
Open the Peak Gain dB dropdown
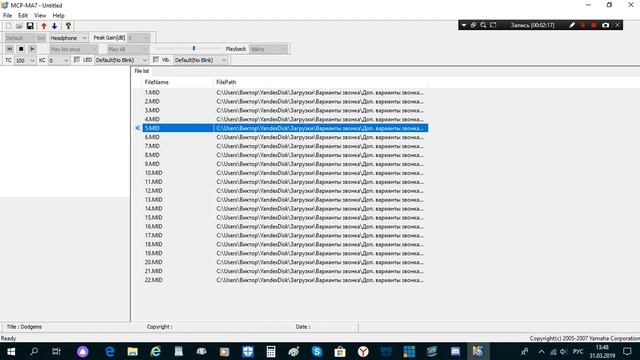(139, 38)
